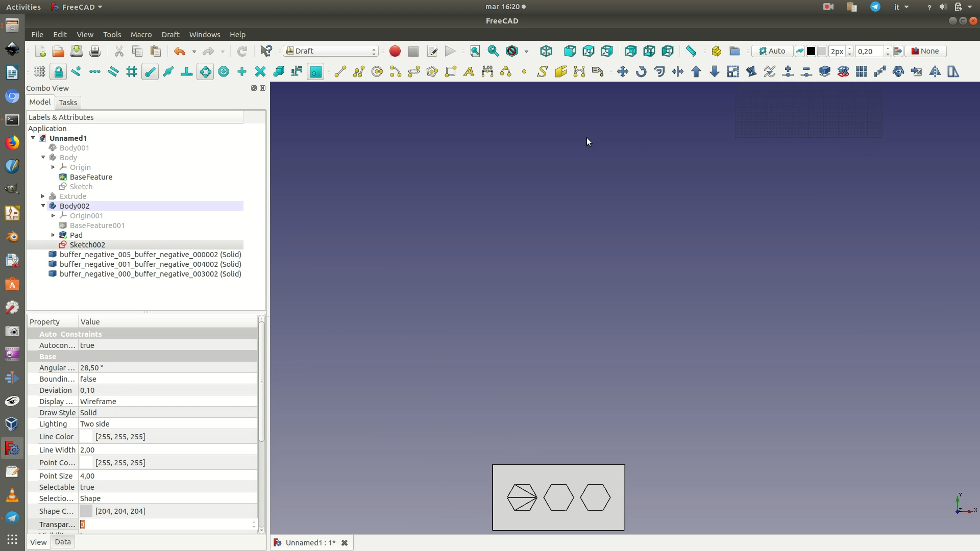The height and width of the screenshot is (551, 980).
Task: Select the buffer_negative_001_buffer_negative_004002 solid
Action: click(x=150, y=264)
